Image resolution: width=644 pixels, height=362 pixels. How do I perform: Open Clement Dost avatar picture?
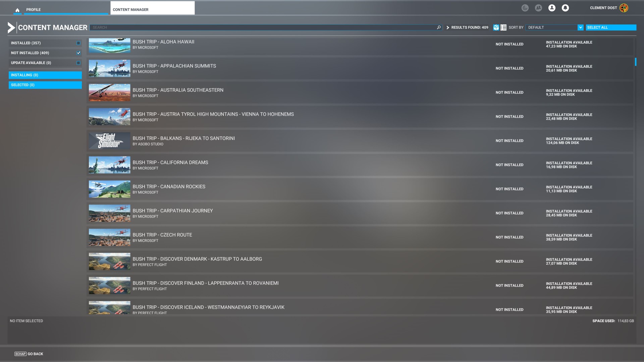click(x=624, y=8)
